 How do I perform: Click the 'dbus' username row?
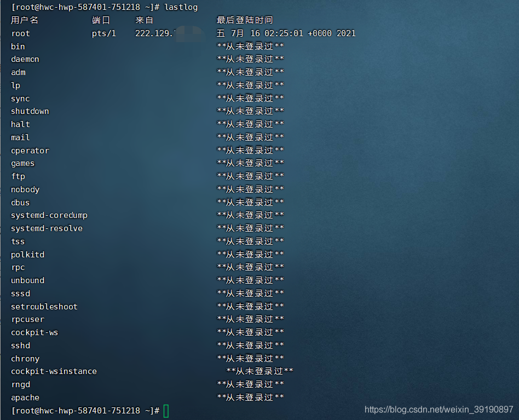pos(20,203)
